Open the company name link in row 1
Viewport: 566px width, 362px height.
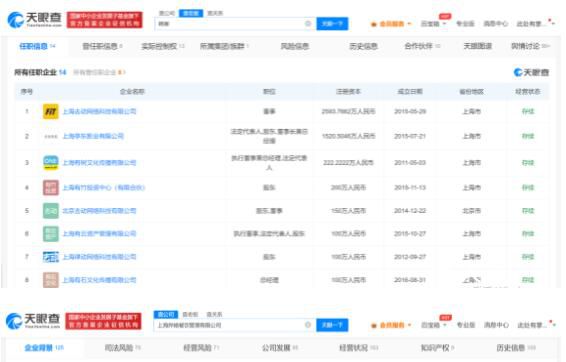coord(99,112)
